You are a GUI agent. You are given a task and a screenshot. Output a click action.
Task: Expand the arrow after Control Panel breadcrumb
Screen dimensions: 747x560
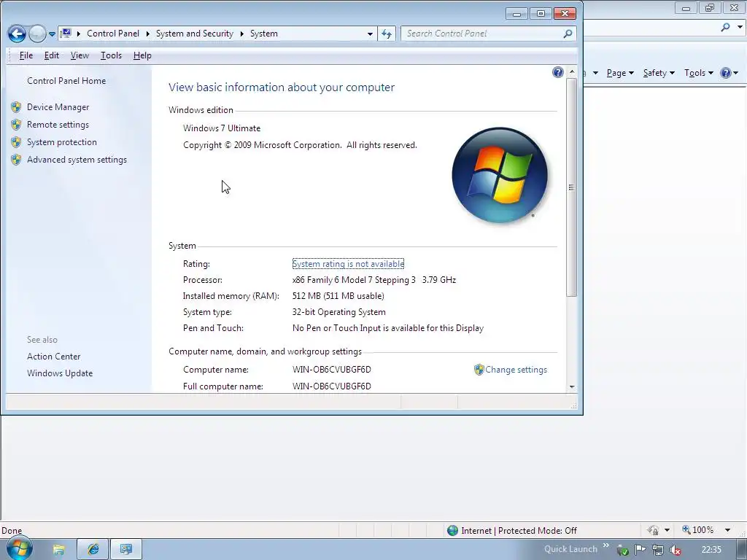(x=147, y=34)
